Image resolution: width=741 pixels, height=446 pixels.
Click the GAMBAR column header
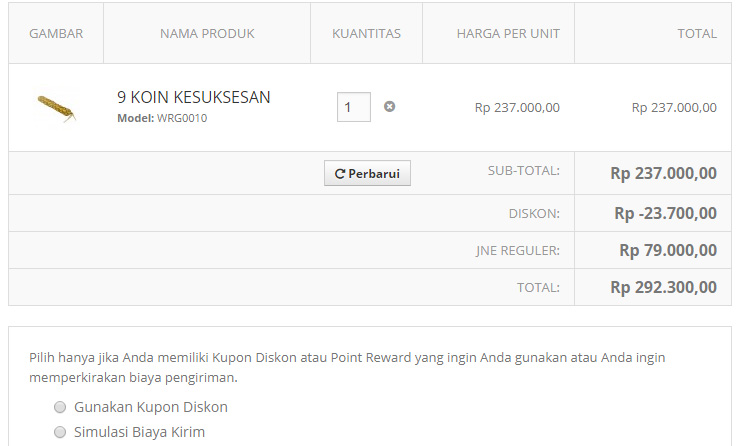point(56,34)
